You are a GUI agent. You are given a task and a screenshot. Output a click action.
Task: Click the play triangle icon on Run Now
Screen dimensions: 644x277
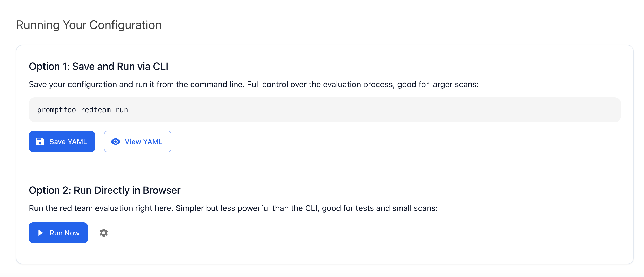[40, 233]
